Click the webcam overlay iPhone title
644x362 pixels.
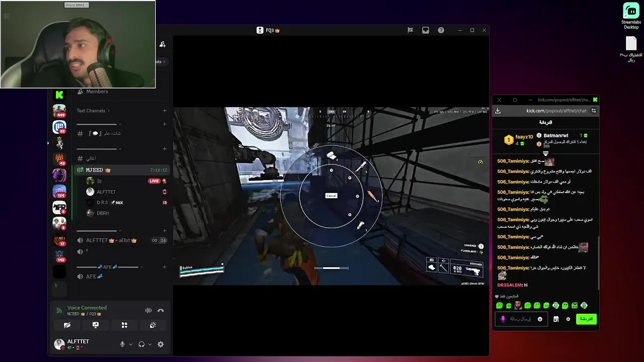point(76,5)
